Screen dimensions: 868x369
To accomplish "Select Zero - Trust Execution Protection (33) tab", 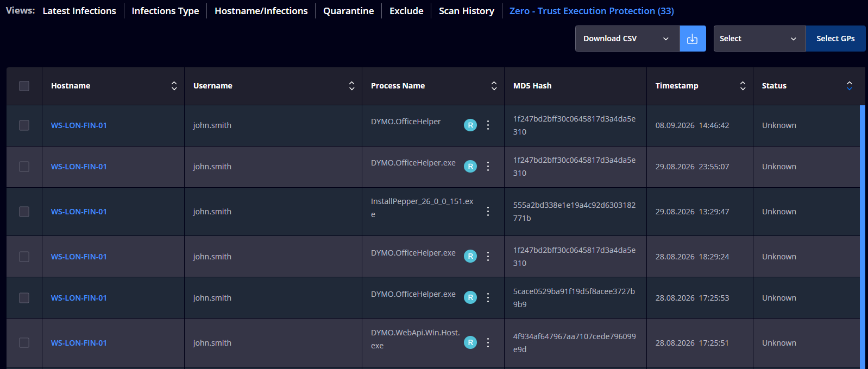I will point(592,11).
